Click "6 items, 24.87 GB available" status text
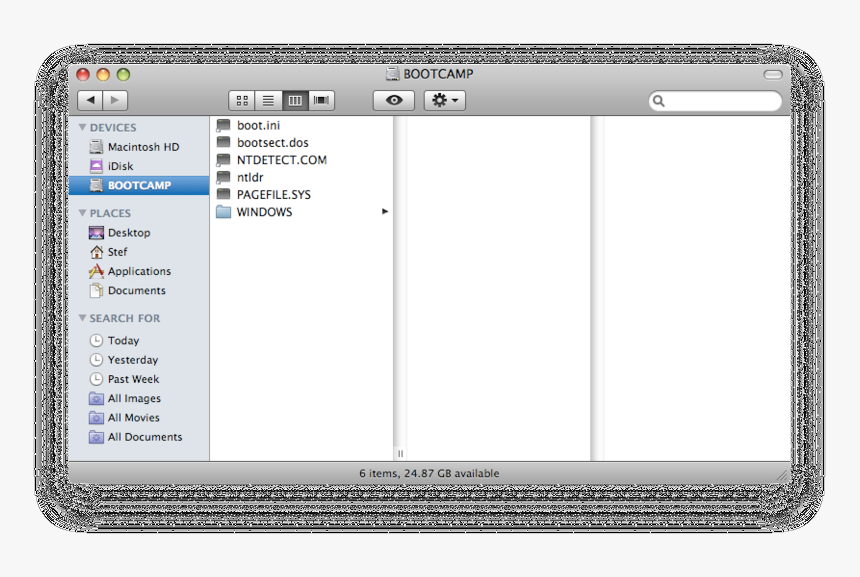The image size is (860, 577). (x=429, y=473)
